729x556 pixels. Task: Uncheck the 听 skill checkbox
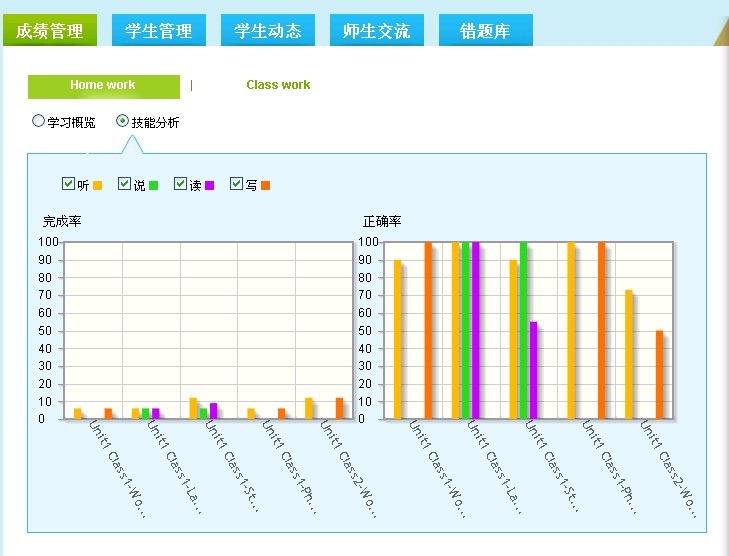point(69,184)
